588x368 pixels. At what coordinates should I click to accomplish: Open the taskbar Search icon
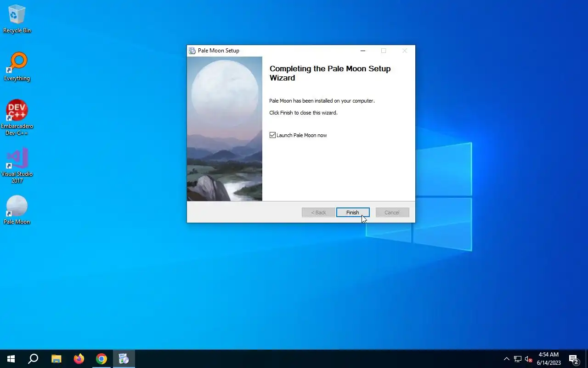(33, 359)
